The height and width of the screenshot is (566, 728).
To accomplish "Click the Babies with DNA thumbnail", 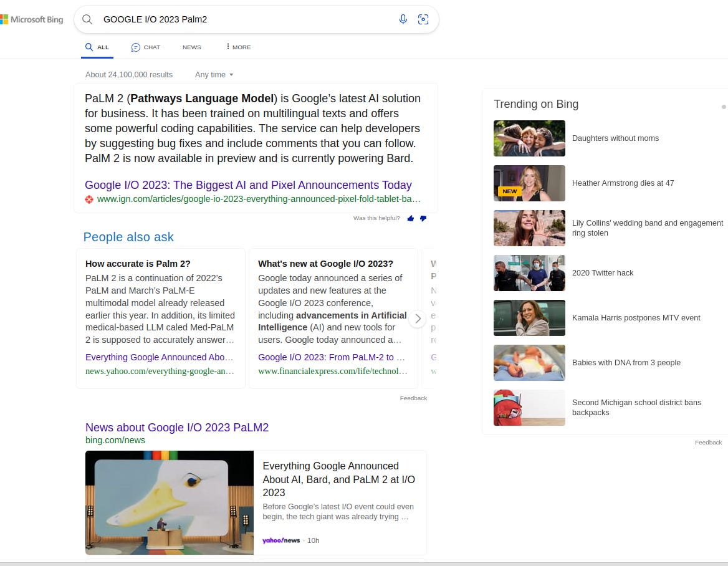I will tap(529, 363).
